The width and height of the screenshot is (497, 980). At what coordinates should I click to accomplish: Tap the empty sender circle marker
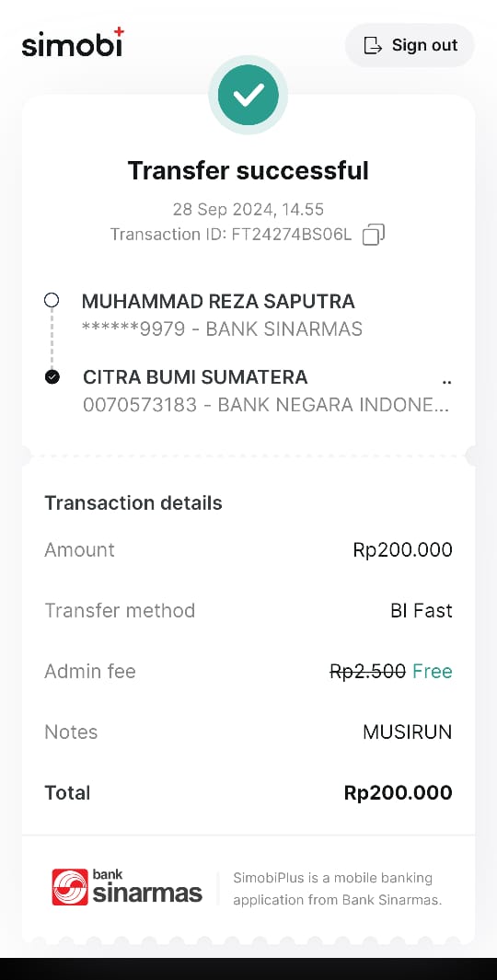point(52,301)
